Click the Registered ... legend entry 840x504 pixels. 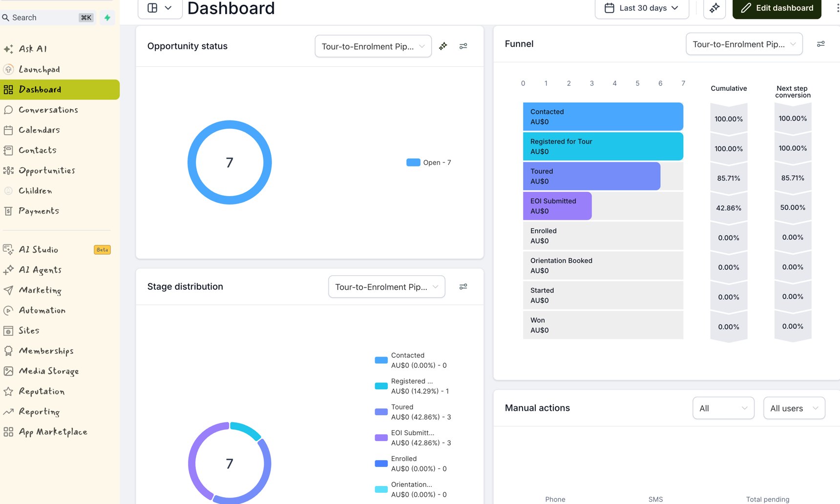(413, 386)
